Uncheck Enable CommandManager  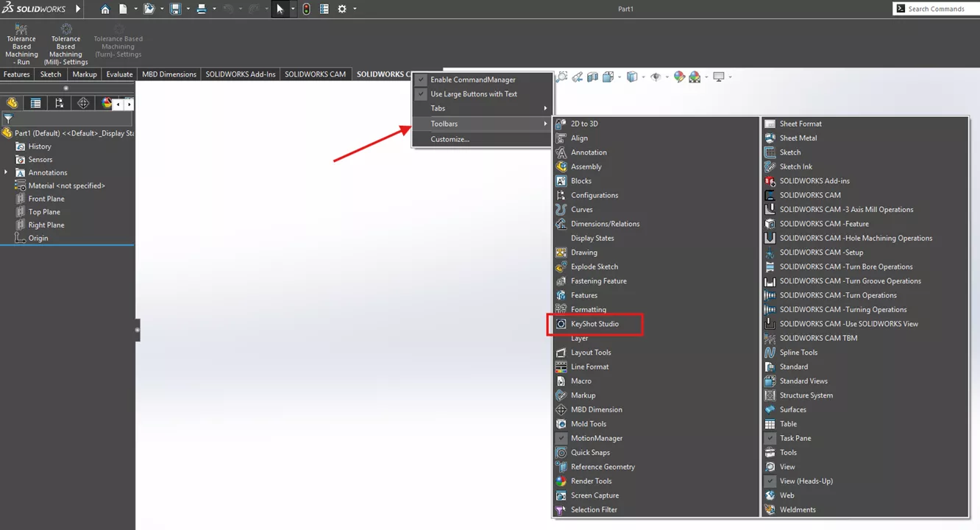click(421, 79)
